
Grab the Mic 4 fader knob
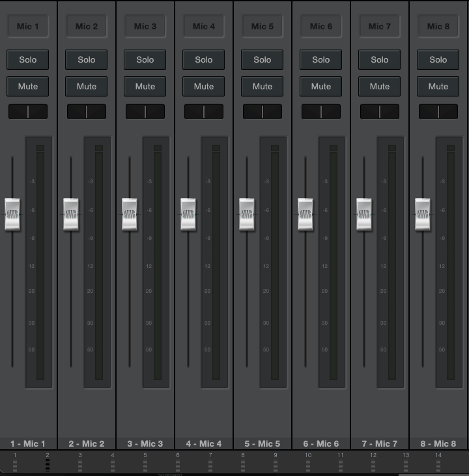pos(188,215)
